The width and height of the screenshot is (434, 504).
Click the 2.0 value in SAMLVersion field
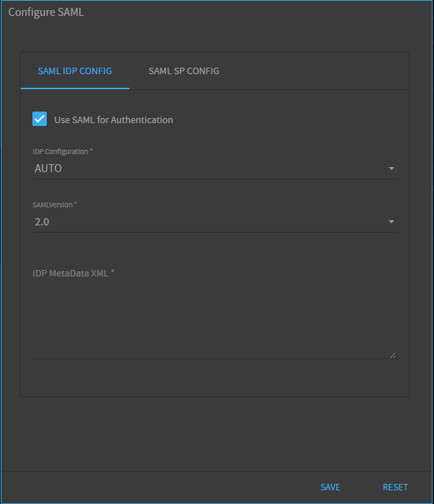[42, 222]
